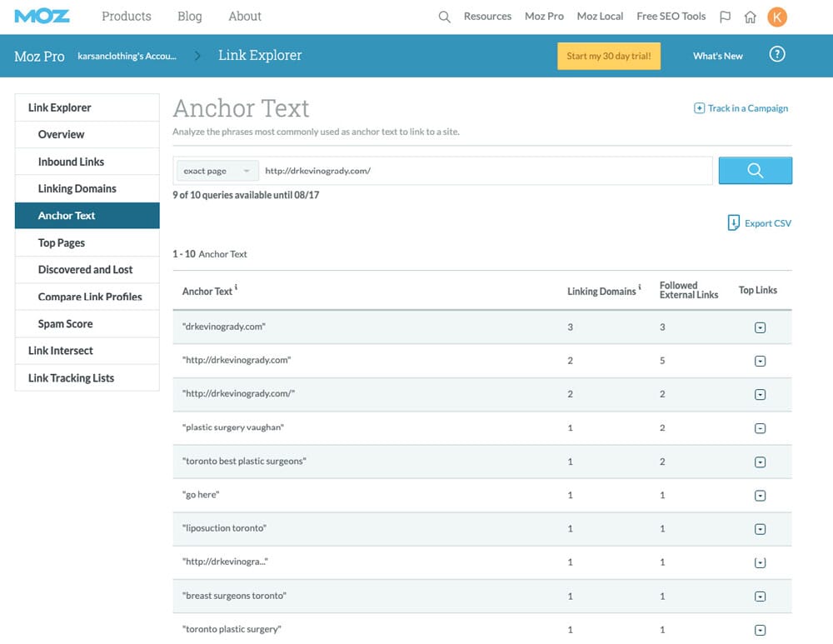Screen dimensions: 833x644
Task: Open Spam Score in the sidebar
Action: click(x=87, y=323)
